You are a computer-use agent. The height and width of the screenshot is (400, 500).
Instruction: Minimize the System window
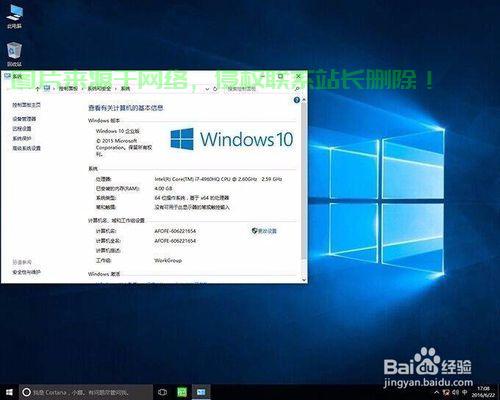[x=263, y=76]
